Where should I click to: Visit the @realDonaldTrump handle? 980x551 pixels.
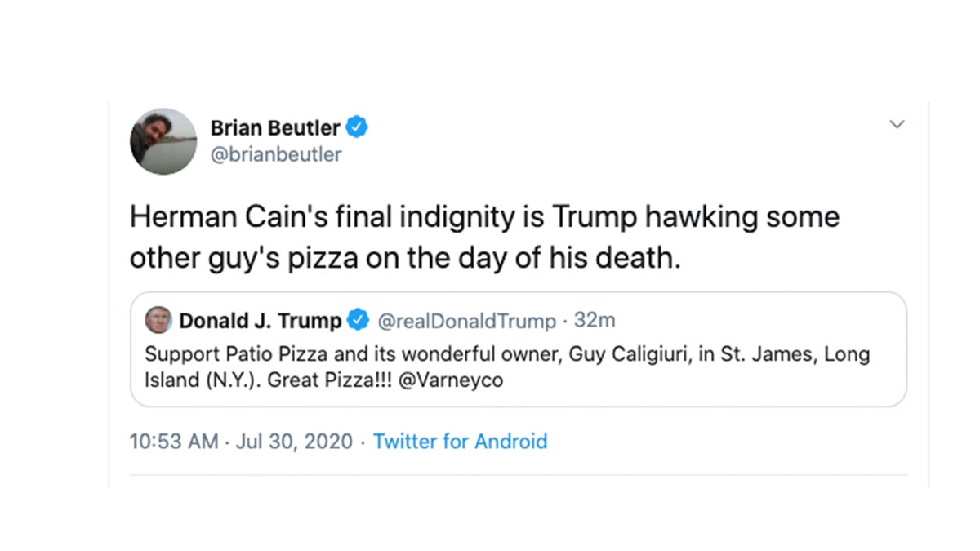click(x=465, y=321)
